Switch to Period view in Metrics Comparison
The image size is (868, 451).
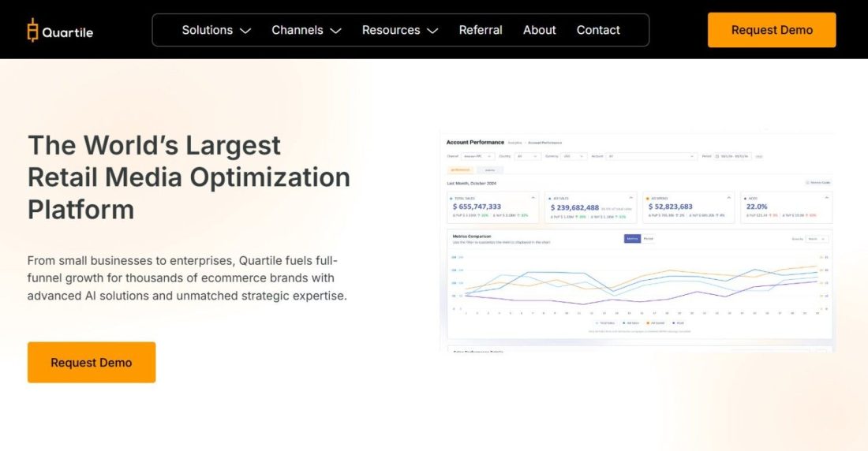[x=648, y=238]
